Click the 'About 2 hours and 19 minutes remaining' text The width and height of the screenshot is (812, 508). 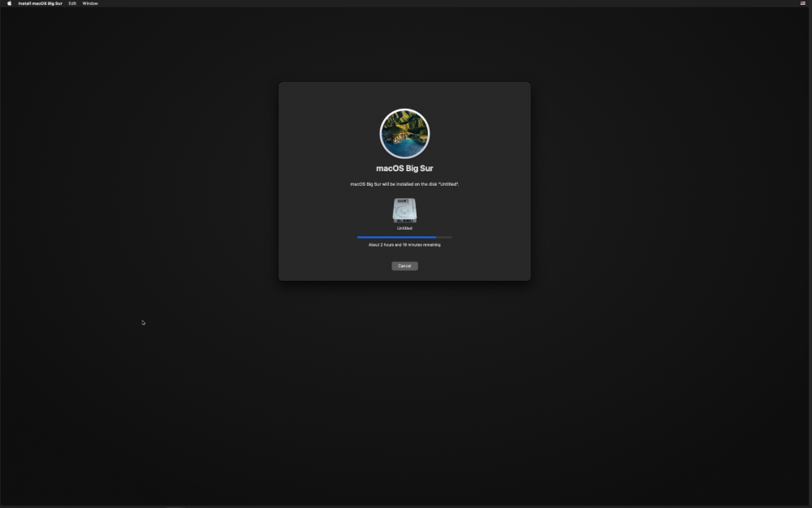pyautogui.click(x=404, y=245)
